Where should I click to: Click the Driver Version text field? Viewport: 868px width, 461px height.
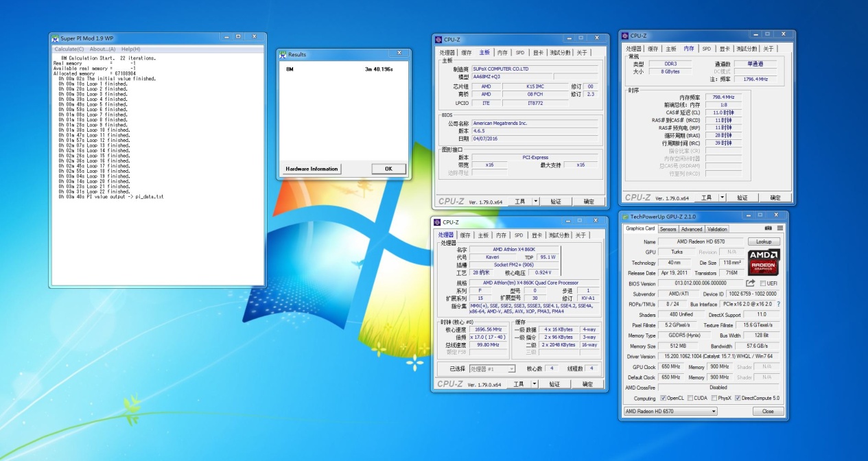pos(717,356)
